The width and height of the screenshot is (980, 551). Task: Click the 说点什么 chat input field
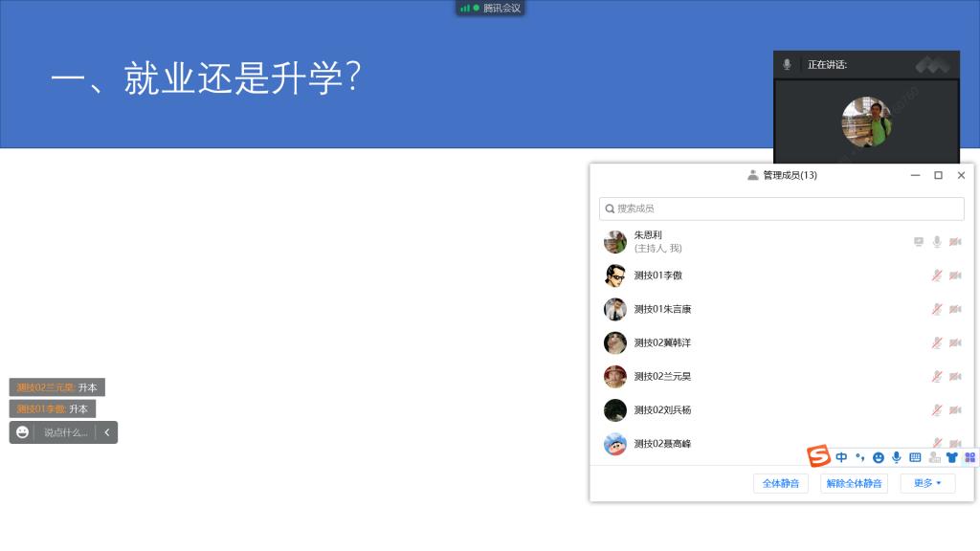click(x=65, y=432)
